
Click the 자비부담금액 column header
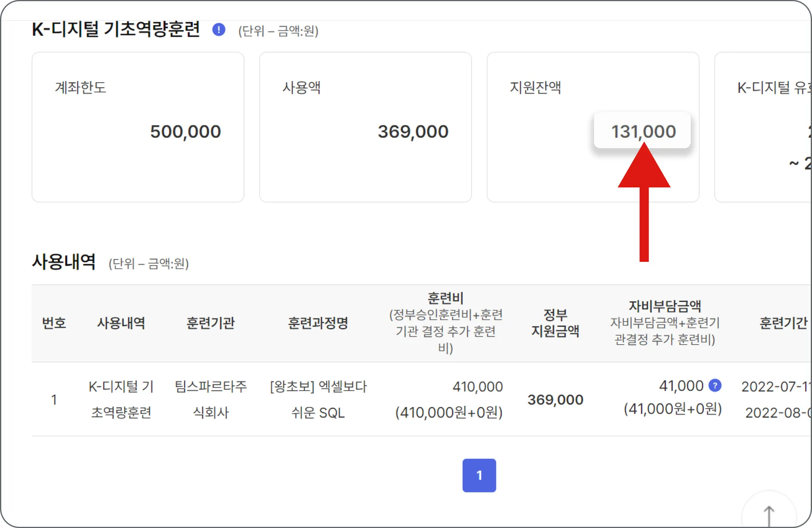(665, 306)
